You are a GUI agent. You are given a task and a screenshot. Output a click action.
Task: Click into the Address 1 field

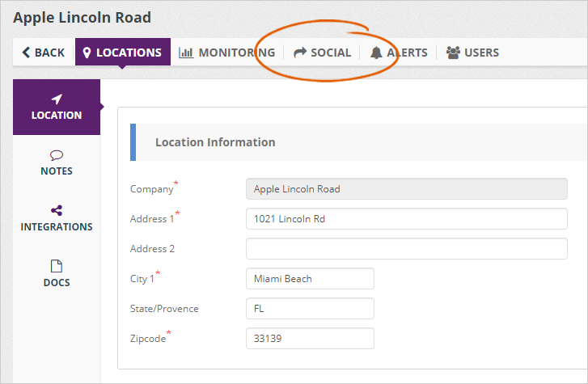pos(406,219)
